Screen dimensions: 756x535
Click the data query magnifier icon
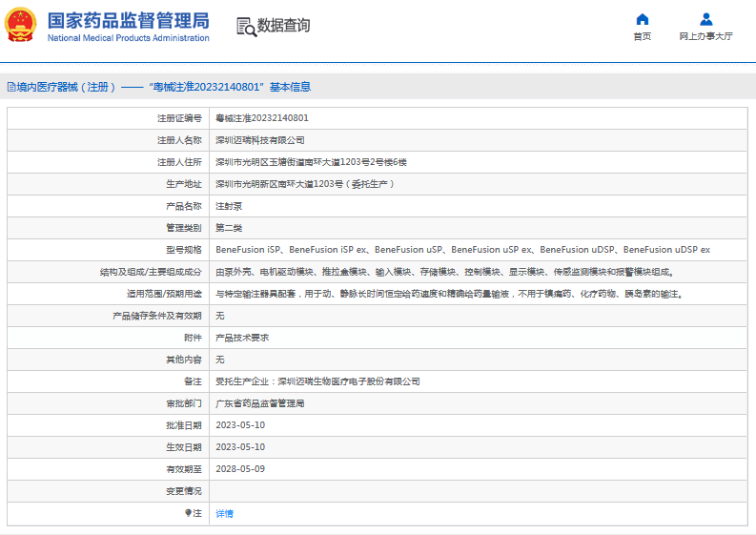(246, 27)
